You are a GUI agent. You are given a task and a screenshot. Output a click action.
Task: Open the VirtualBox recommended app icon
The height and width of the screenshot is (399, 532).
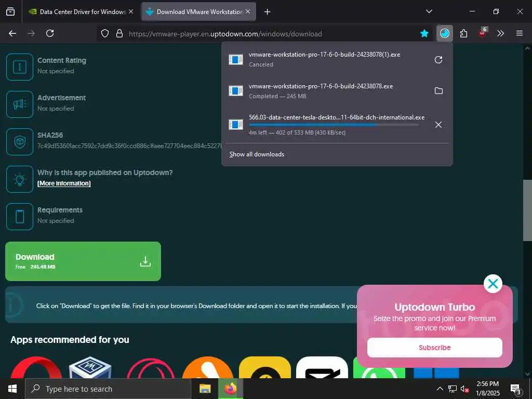[90, 368]
